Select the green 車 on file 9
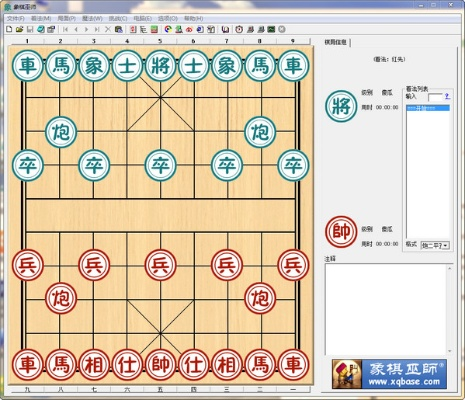The height and width of the screenshot is (400, 465). pyautogui.click(x=293, y=66)
